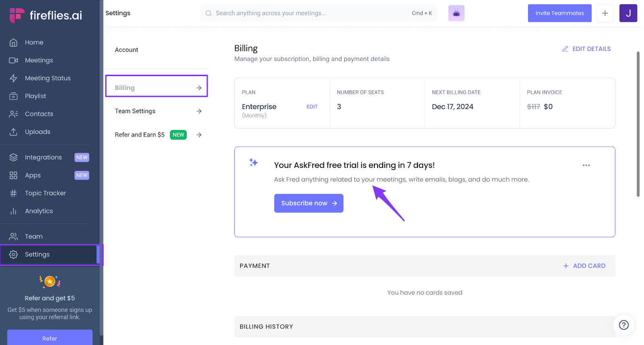Click the Invite Teammates button
This screenshot has width=644, height=345.
point(559,13)
